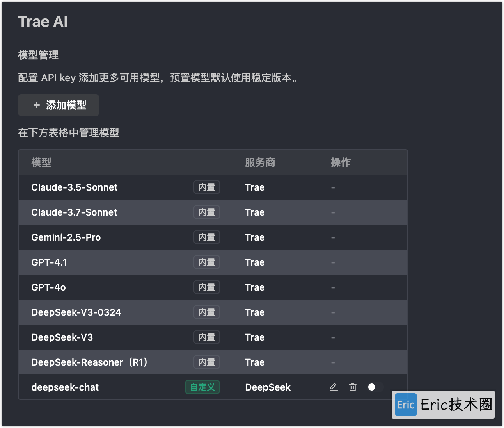The height and width of the screenshot is (428, 504).
Task: Click the 添加模型 button
Action: (x=59, y=105)
